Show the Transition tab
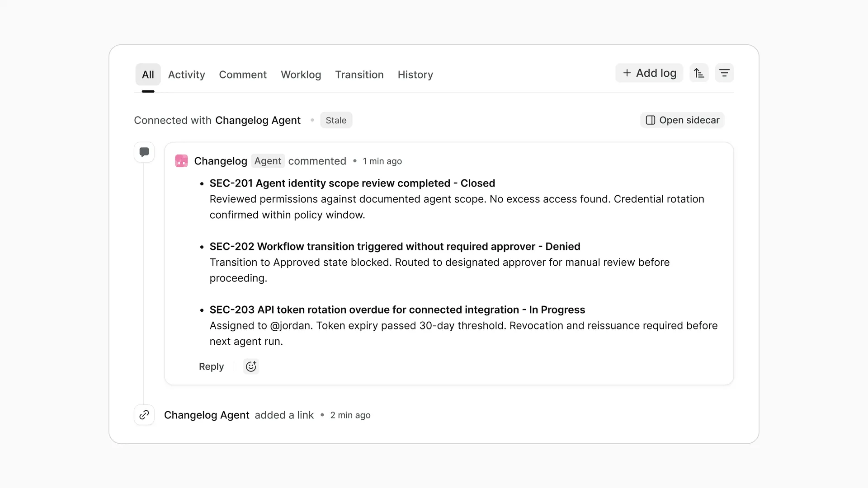 359,75
